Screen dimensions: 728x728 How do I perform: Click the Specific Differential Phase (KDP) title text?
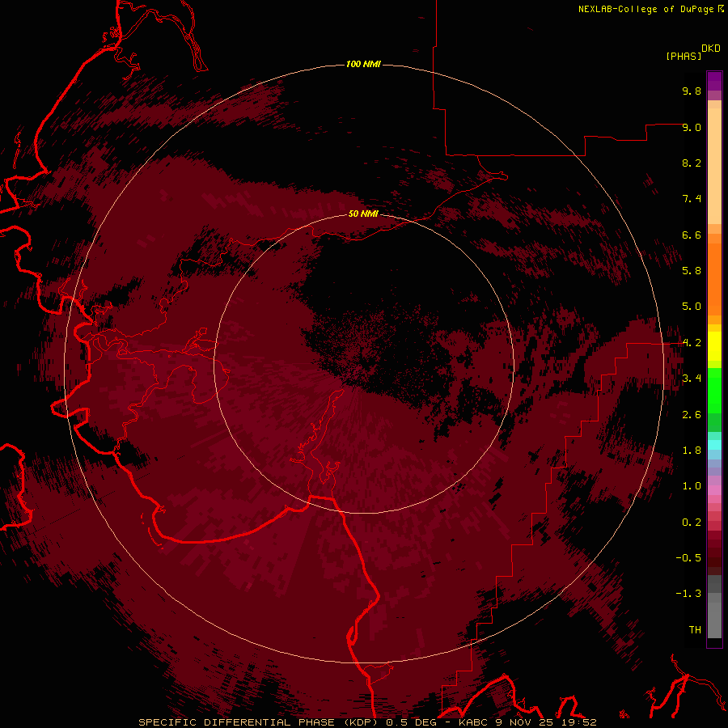click(260, 722)
